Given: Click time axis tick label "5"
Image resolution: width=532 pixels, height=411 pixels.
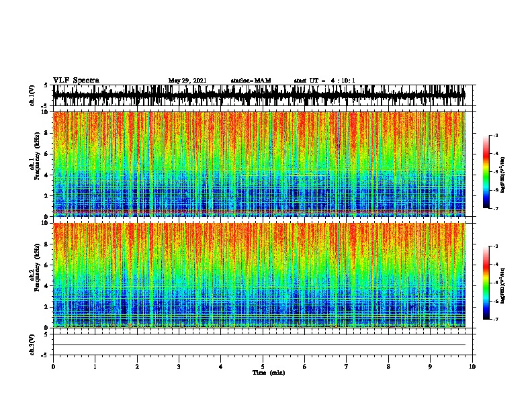Looking at the screenshot, I should click(x=263, y=367).
